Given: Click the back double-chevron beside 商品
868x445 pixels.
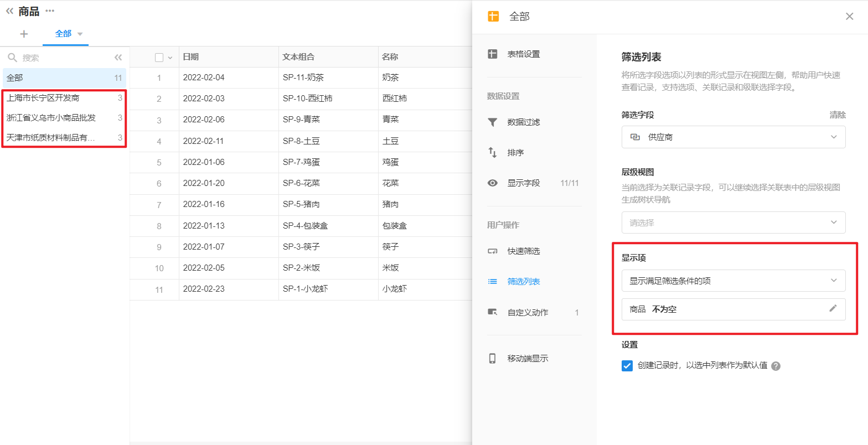Looking at the screenshot, I should [9, 11].
